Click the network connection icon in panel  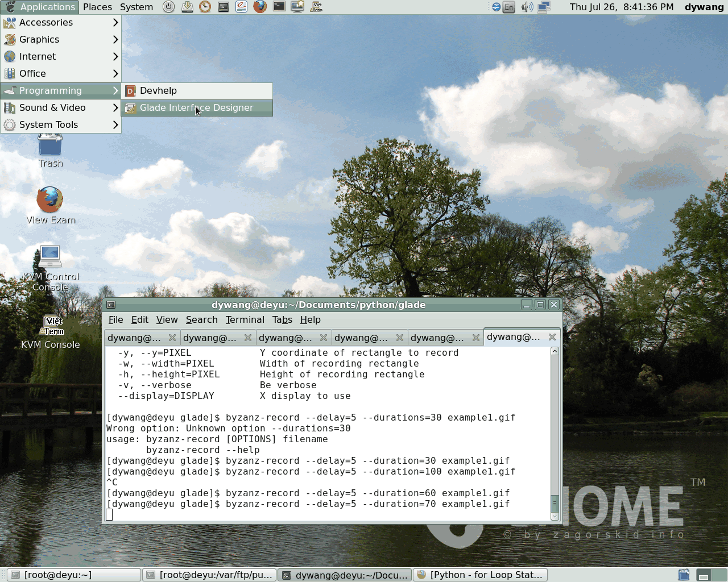544,7
